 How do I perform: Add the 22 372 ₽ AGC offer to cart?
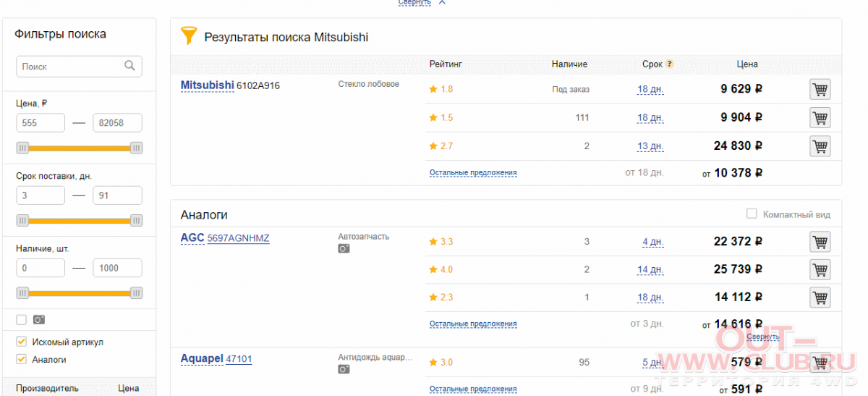pyautogui.click(x=820, y=242)
